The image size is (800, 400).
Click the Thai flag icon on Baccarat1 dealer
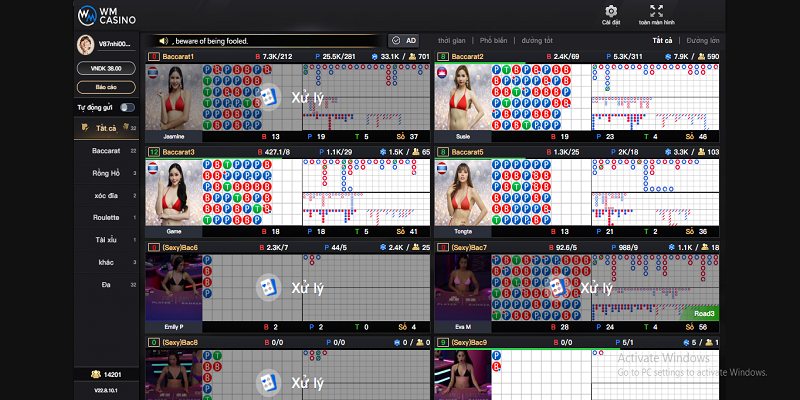(x=153, y=73)
